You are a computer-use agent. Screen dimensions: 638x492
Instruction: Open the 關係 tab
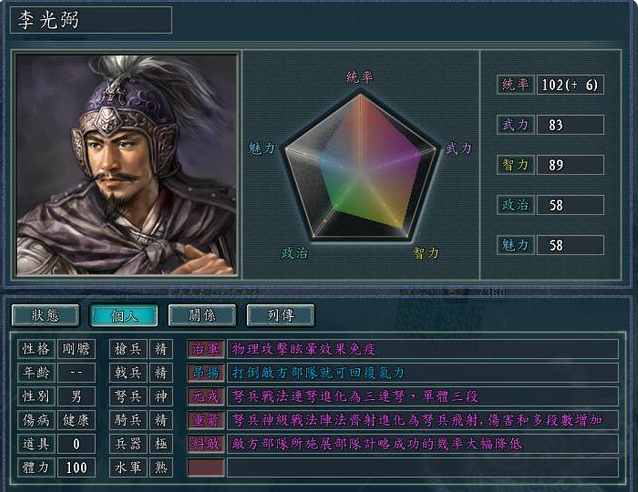tap(202, 315)
